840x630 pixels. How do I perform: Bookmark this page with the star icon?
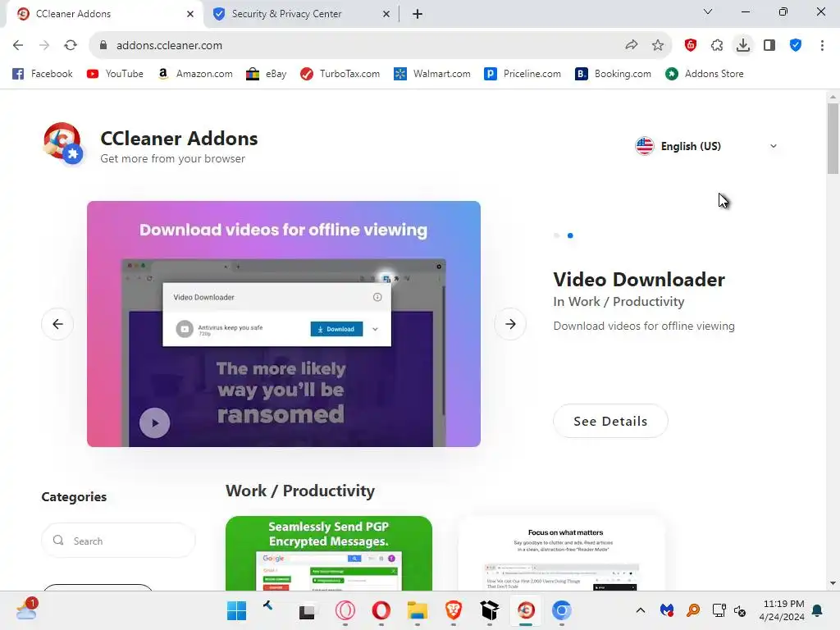[658, 46]
